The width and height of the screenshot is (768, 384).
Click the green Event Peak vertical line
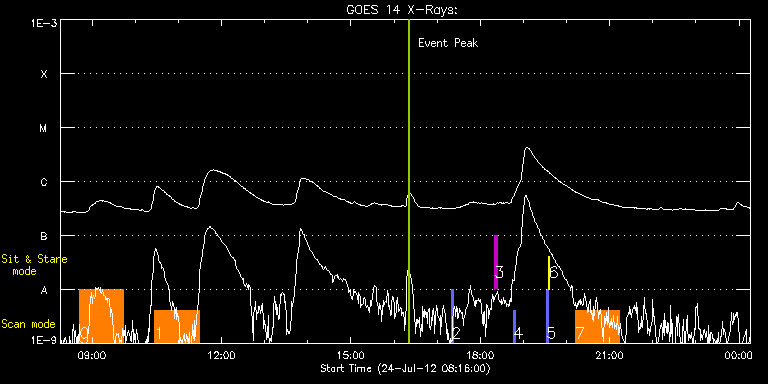click(x=408, y=181)
